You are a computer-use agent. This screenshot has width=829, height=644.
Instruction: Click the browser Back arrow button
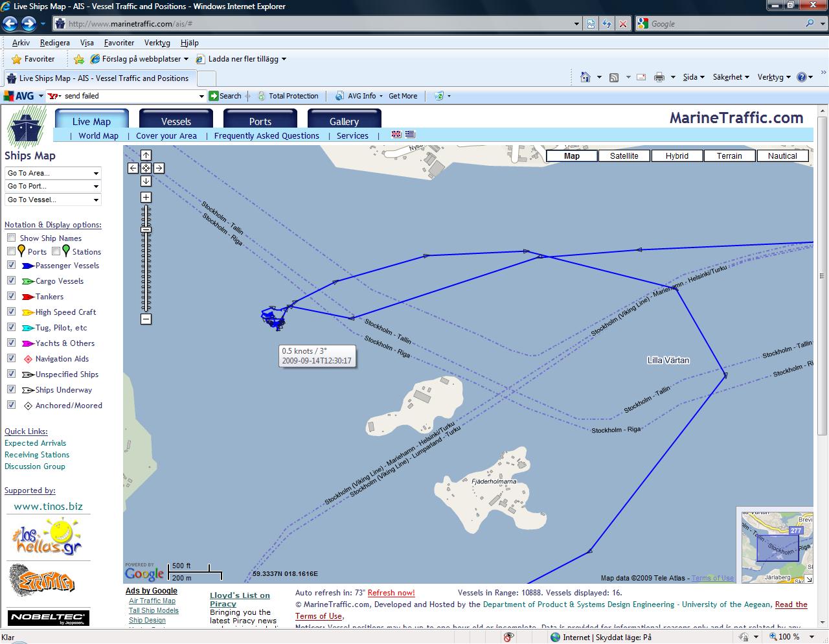(10, 24)
